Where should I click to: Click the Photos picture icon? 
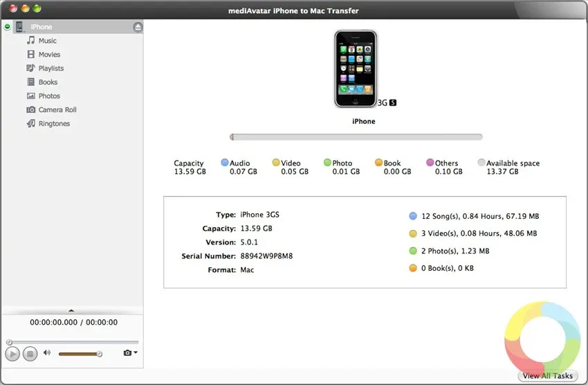click(30, 96)
